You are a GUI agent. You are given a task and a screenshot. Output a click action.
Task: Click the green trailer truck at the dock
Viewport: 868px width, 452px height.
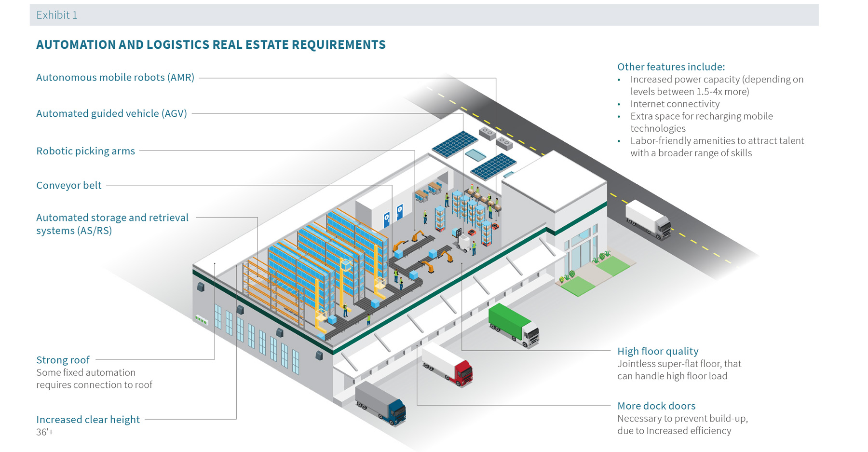[514, 325]
